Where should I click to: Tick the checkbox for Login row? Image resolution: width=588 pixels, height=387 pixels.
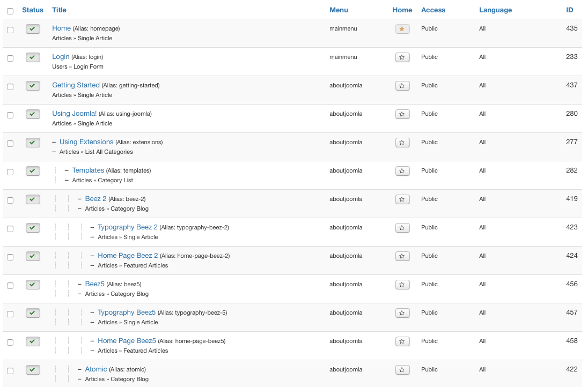tap(10, 58)
